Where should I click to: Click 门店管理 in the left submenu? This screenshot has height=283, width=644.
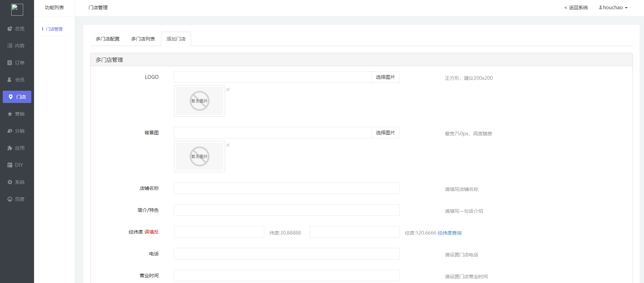(x=54, y=29)
